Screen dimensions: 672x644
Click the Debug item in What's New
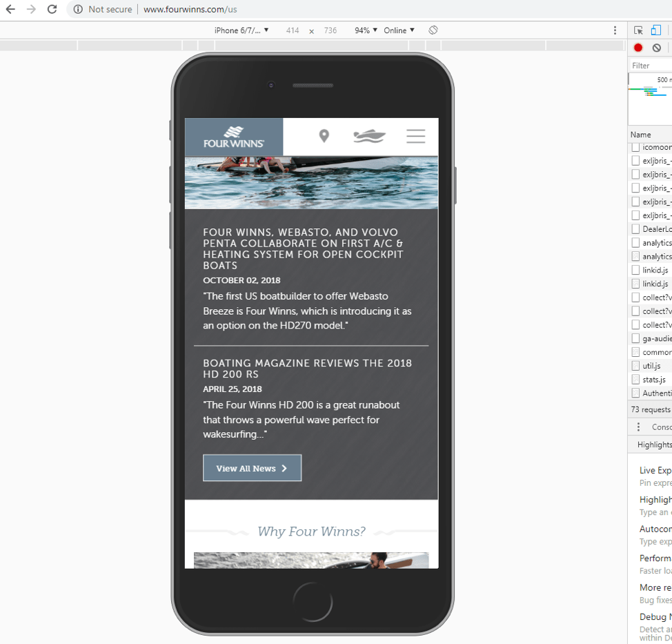[x=655, y=616]
